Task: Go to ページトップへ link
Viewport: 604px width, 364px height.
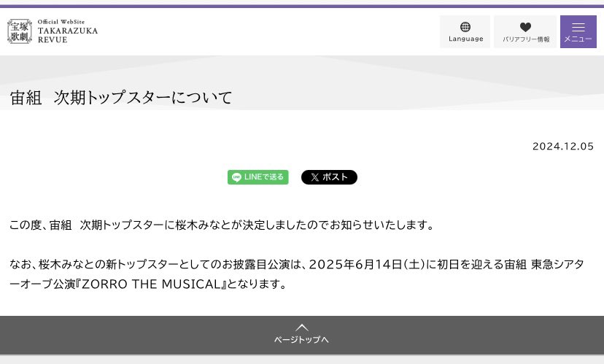Action: (x=301, y=339)
